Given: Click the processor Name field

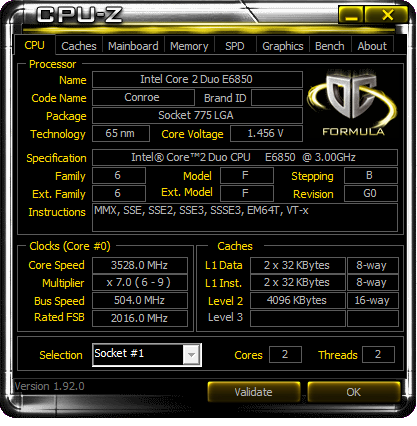Looking at the screenshot, I should pos(197,79).
